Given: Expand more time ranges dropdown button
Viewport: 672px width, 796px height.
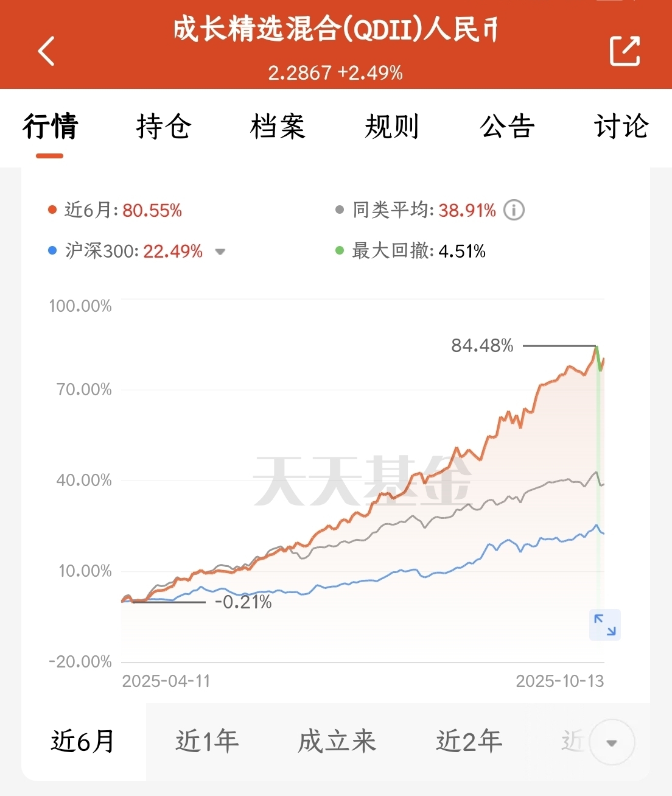Looking at the screenshot, I should click(612, 742).
